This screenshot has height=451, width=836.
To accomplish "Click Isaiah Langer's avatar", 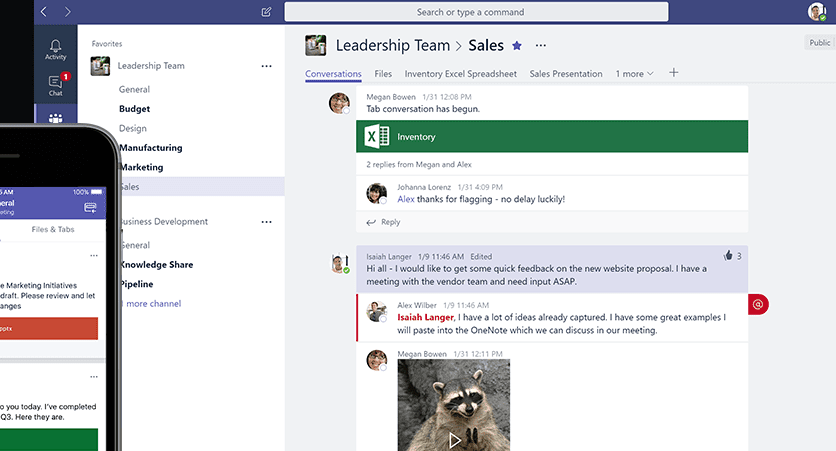I will [340, 264].
